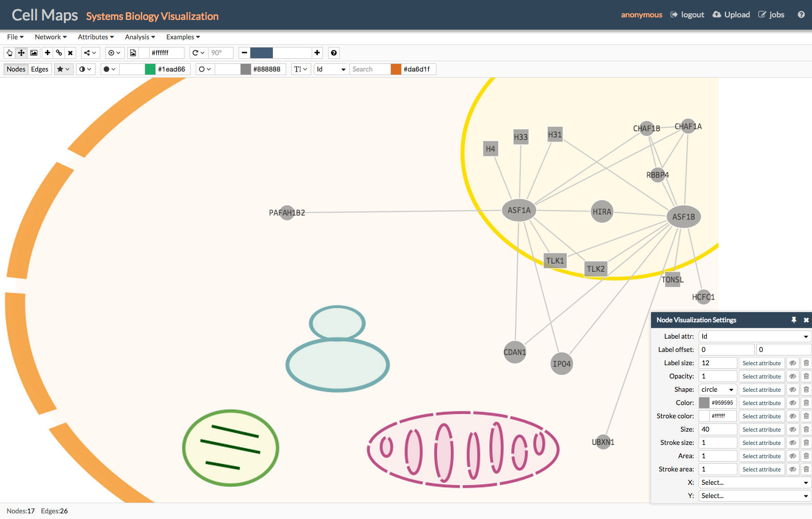Click the anonymous user link

click(641, 15)
